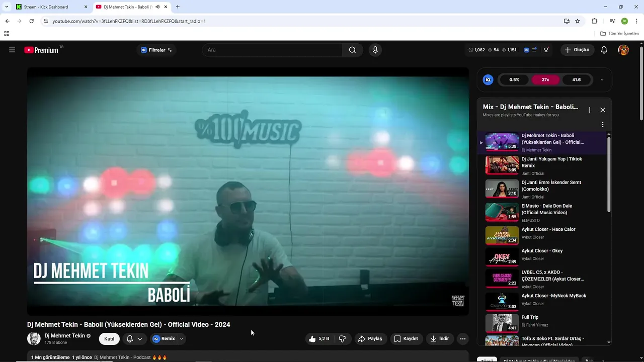Open the Chrome three-dot menu
The height and width of the screenshot is (362, 644).
pyautogui.click(x=636, y=21)
